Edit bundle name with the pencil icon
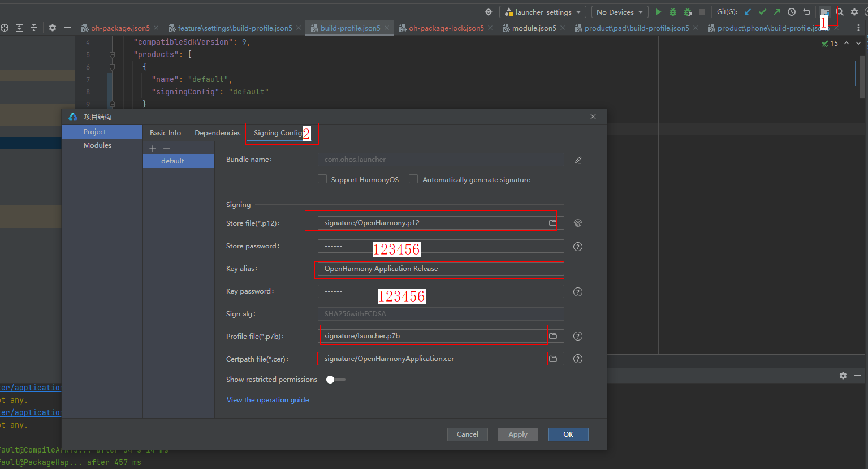 pyautogui.click(x=577, y=160)
